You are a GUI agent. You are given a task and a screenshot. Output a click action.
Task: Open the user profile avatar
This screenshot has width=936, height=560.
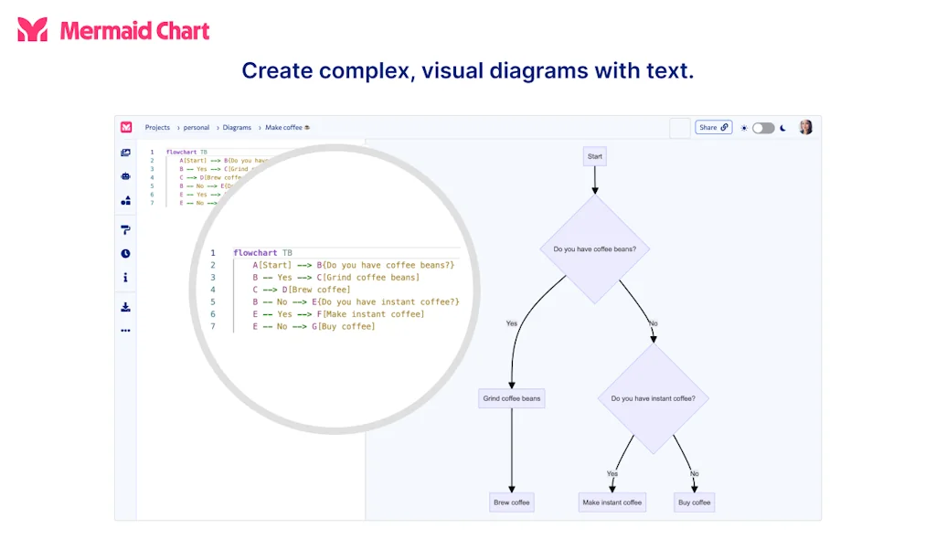click(805, 127)
